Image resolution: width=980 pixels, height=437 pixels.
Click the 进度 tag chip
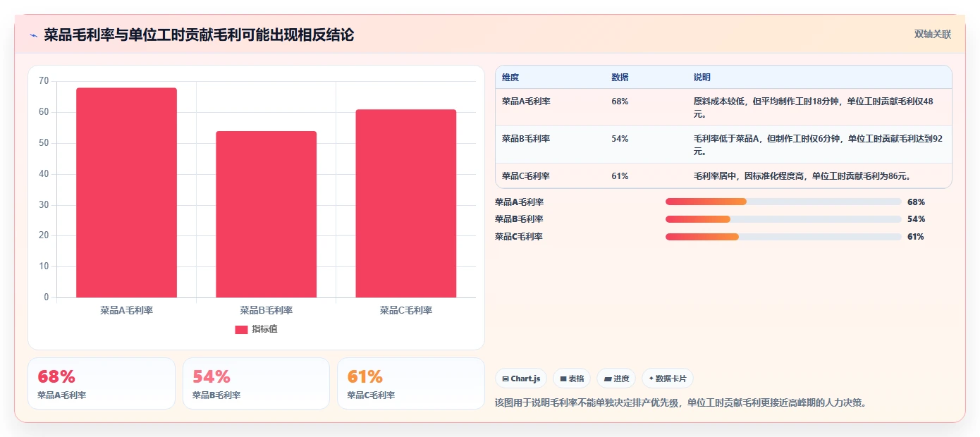(616, 378)
